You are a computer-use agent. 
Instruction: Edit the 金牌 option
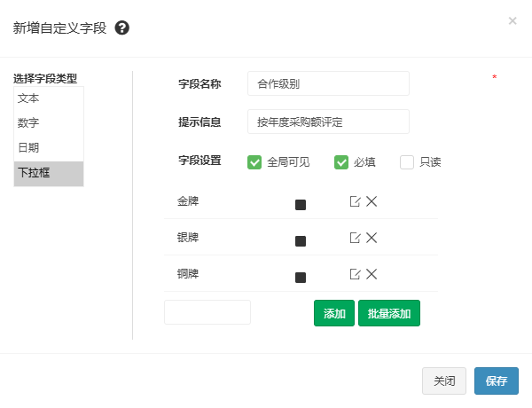[355, 201]
